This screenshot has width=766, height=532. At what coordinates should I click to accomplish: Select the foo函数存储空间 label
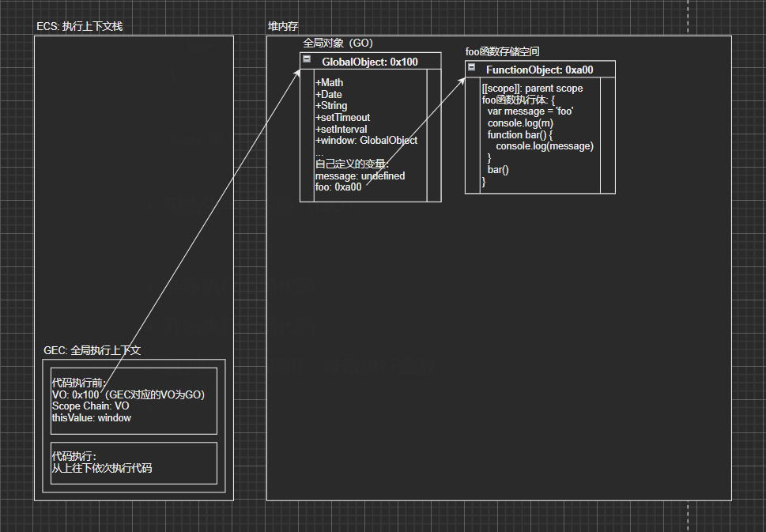point(502,52)
